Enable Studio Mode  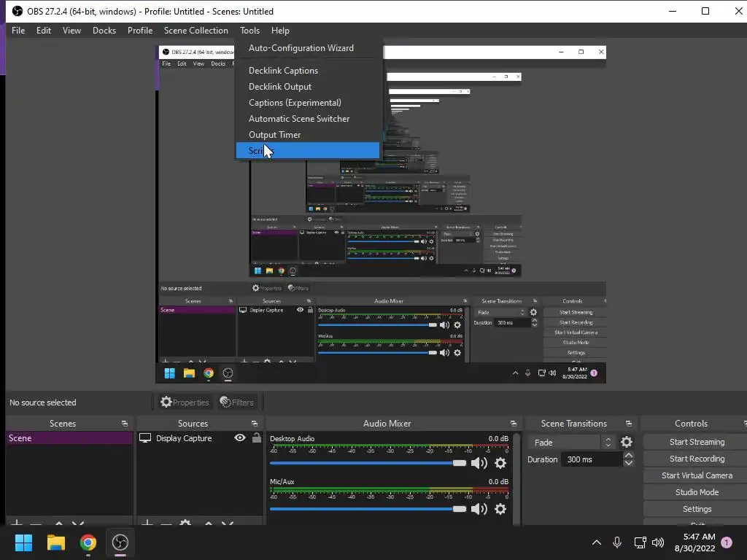point(697,492)
